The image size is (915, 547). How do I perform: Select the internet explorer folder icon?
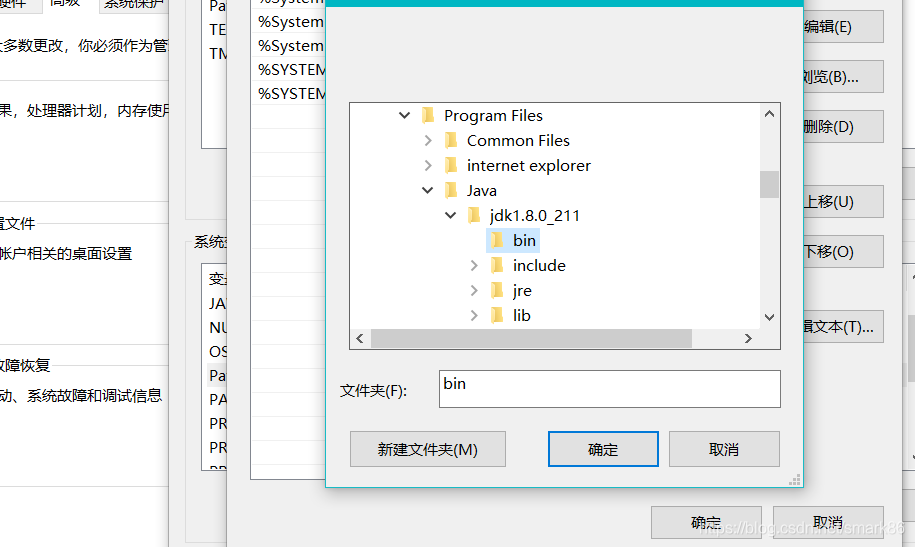click(x=451, y=166)
